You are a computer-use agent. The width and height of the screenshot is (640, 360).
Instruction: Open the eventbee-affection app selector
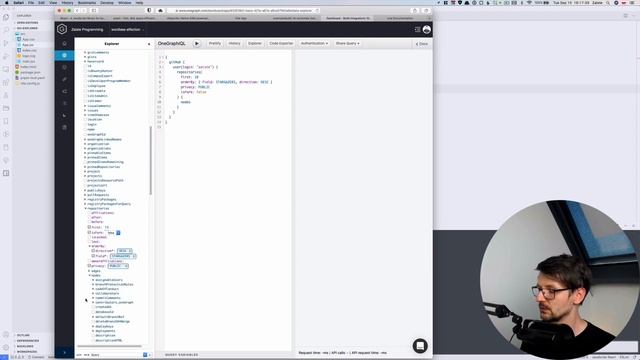[127, 29]
